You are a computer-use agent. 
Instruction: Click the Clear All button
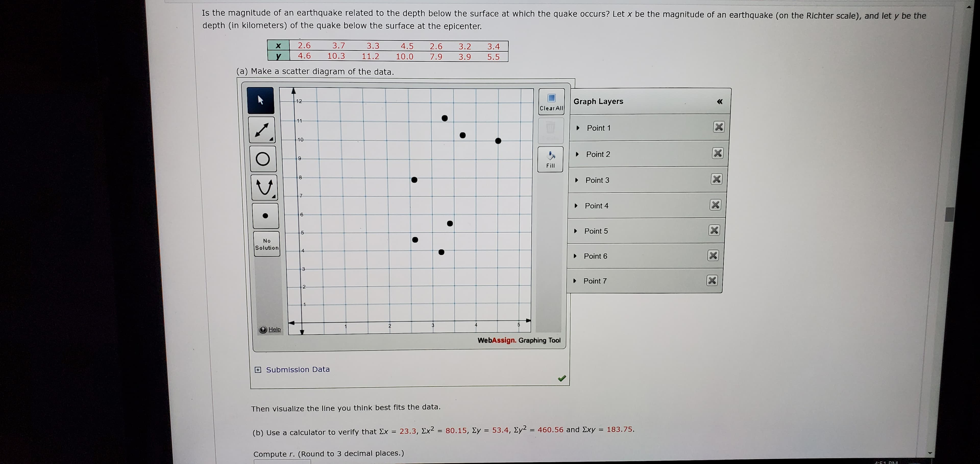551,102
